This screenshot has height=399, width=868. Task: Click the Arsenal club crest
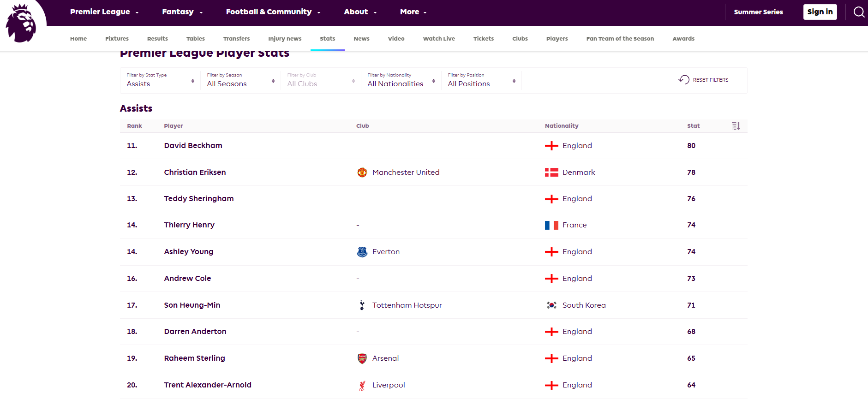362,358
